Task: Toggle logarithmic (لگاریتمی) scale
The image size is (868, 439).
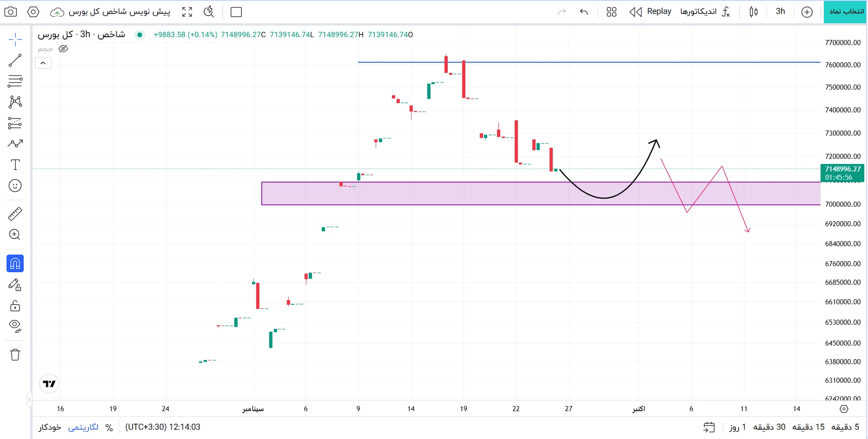Action: coord(83,427)
